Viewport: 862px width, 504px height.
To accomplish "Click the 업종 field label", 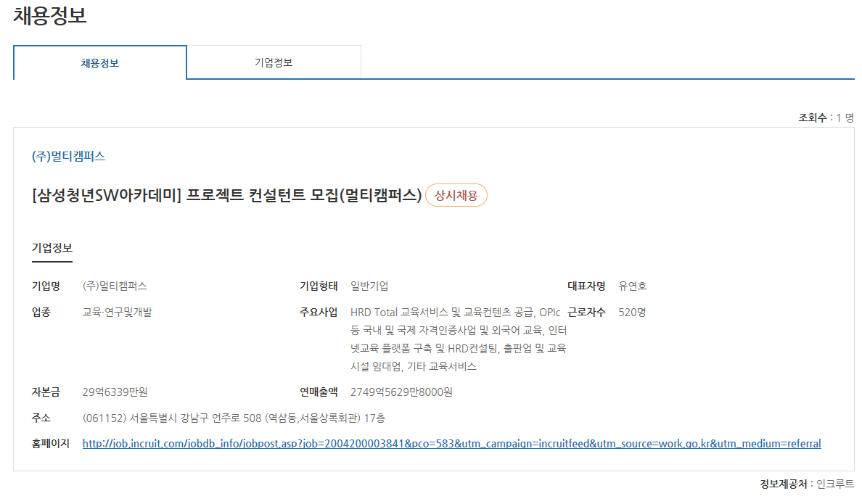I will click(x=41, y=312).
